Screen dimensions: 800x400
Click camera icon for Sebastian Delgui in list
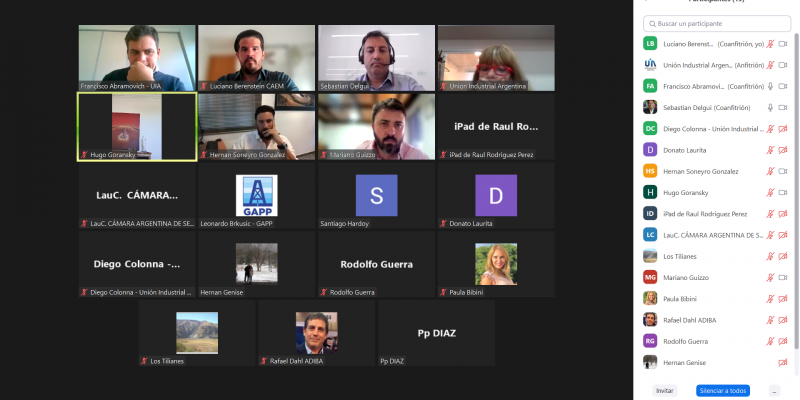[783, 108]
